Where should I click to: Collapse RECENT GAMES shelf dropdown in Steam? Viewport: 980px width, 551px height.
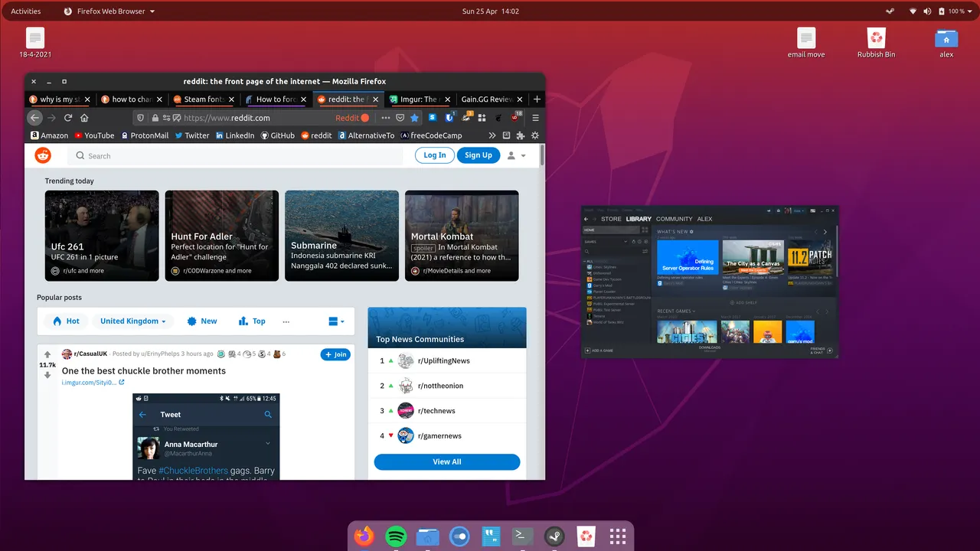pyautogui.click(x=694, y=311)
